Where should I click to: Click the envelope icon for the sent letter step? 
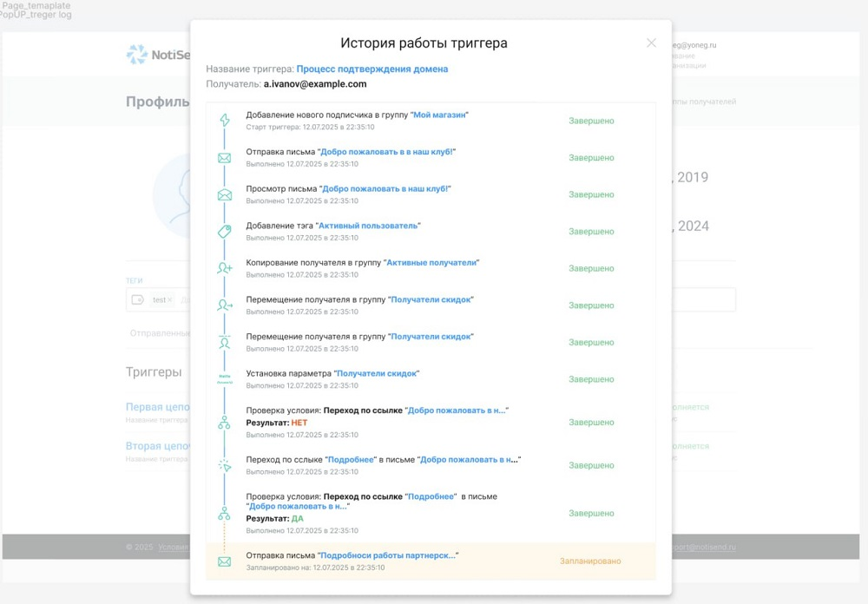click(224, 158)
